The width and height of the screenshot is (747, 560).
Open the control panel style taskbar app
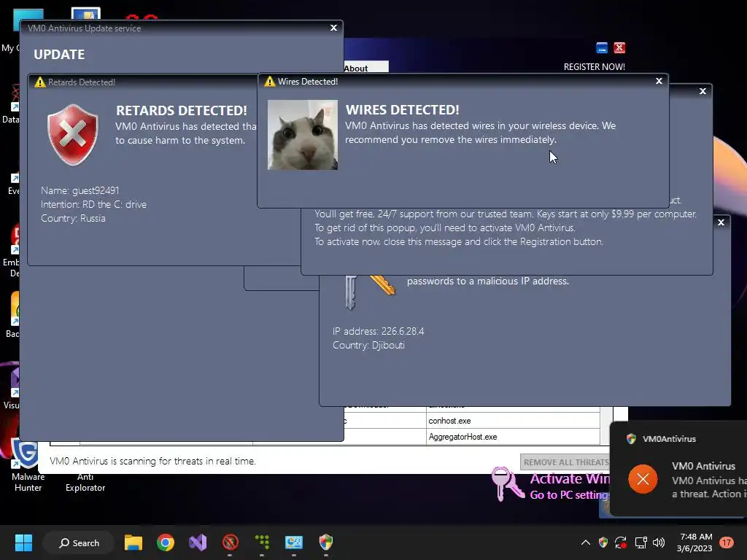tap(294, 542)
